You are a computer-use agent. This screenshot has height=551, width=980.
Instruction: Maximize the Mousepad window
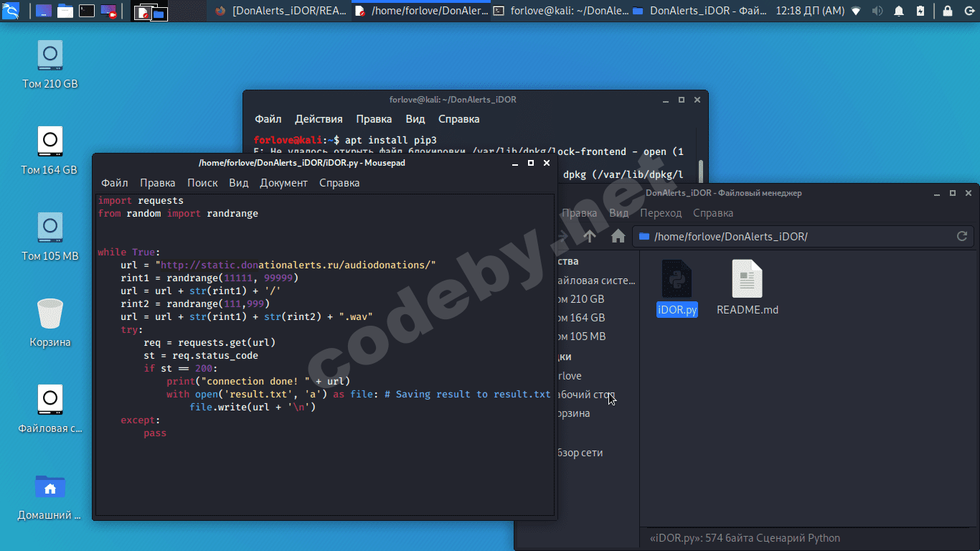click(531, 164)
